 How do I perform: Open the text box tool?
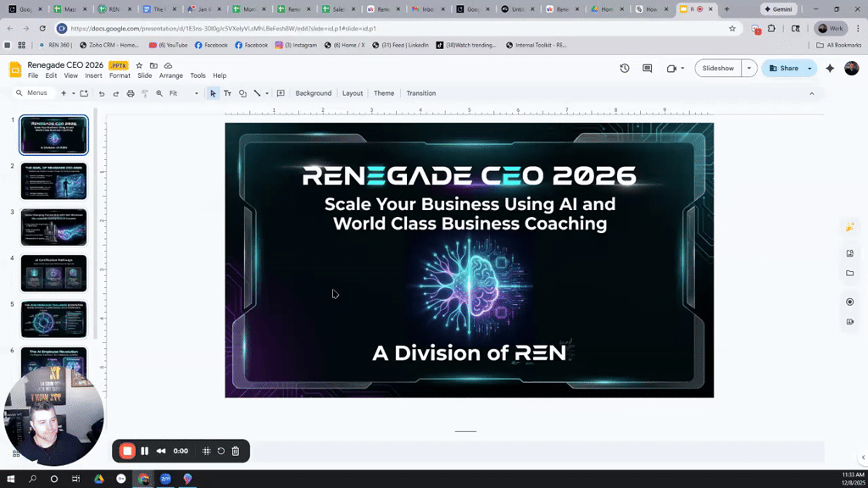[228, 93]
